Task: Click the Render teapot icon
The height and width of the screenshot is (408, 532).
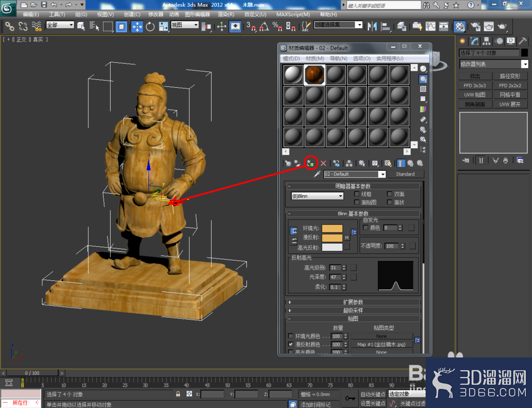Action: 502,27
